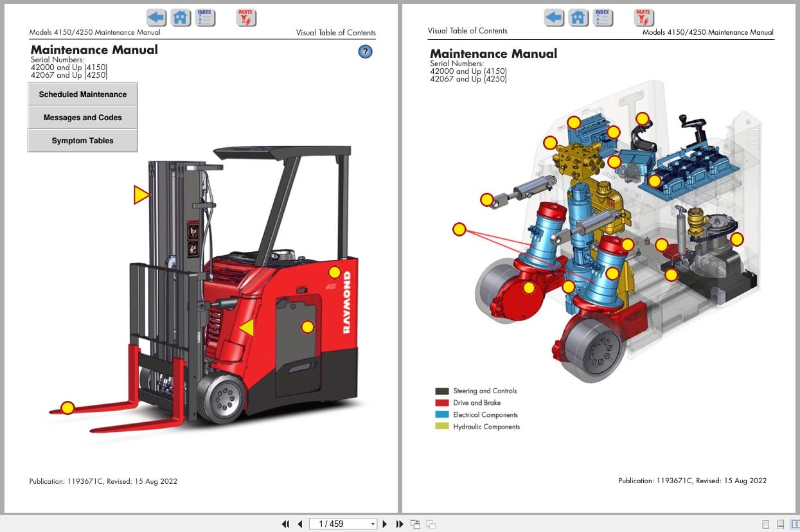Open the INDEX icon on right page

point(603,17)
